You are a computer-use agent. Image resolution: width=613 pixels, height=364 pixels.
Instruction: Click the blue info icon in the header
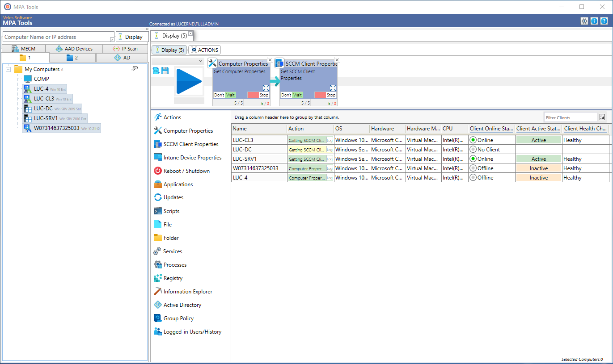(x=594, y=21)
